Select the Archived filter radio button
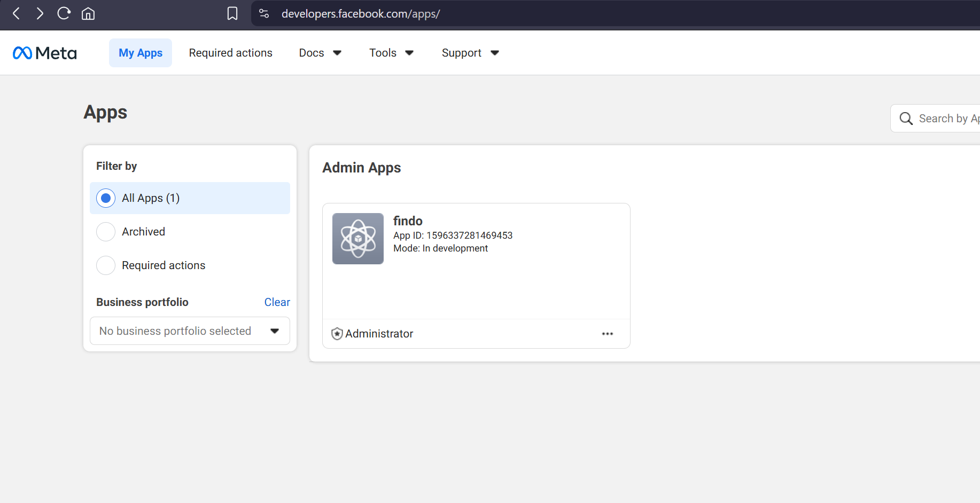This screenshot has height=503, width=980. click(106, 232)
